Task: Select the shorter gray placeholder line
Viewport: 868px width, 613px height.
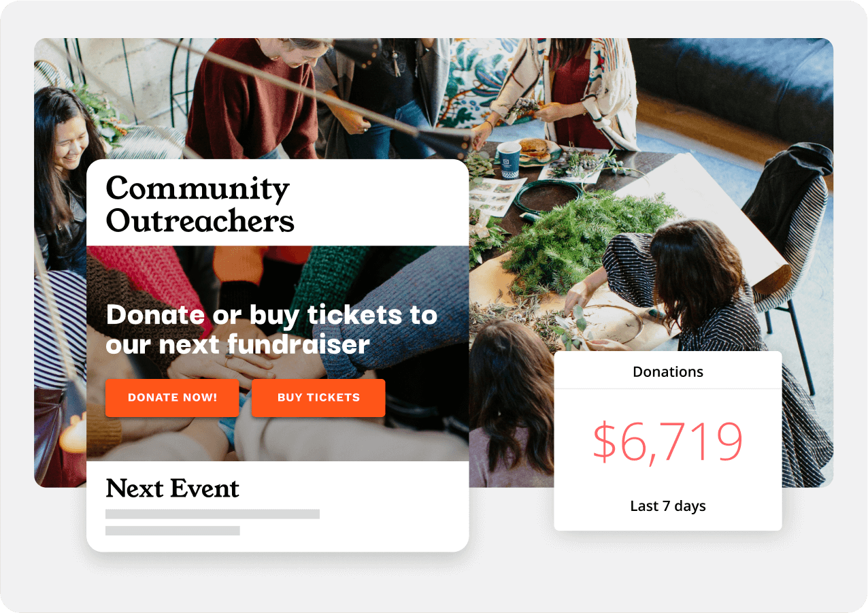Action: 173,531
